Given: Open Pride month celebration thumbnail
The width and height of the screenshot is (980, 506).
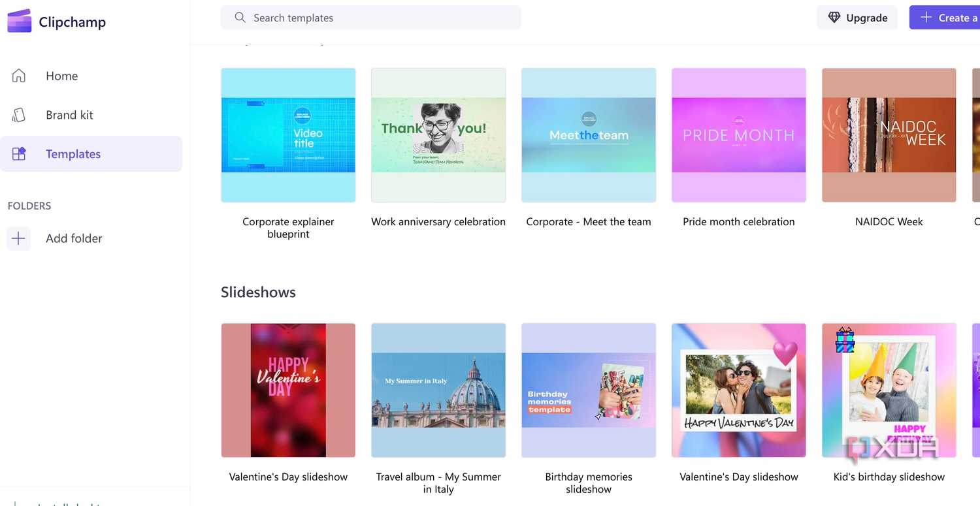Looking at the screenshot, I should (739, 135).
